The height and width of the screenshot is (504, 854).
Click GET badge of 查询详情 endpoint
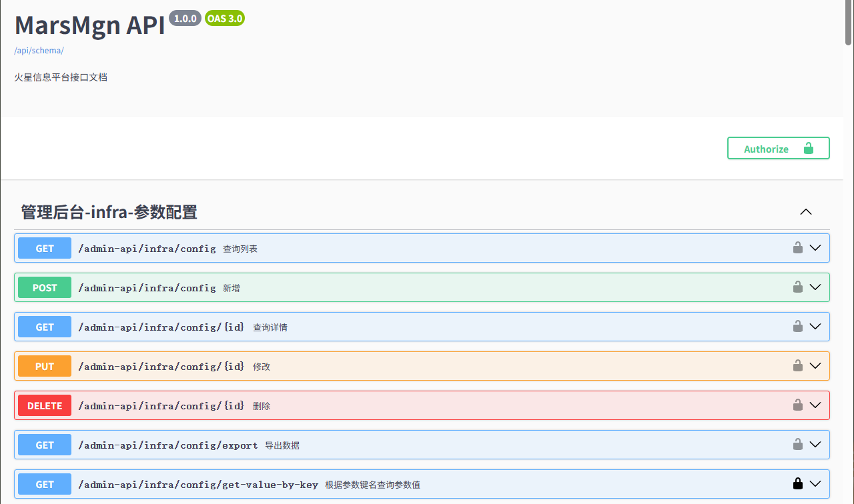click(x=45, y=327)
